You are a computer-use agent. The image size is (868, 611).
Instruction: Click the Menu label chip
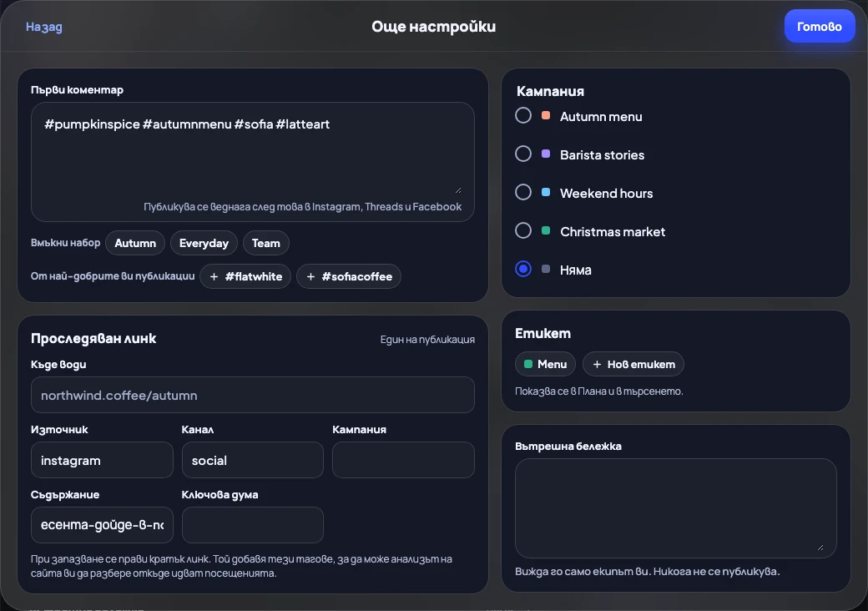tap(545, 364)
